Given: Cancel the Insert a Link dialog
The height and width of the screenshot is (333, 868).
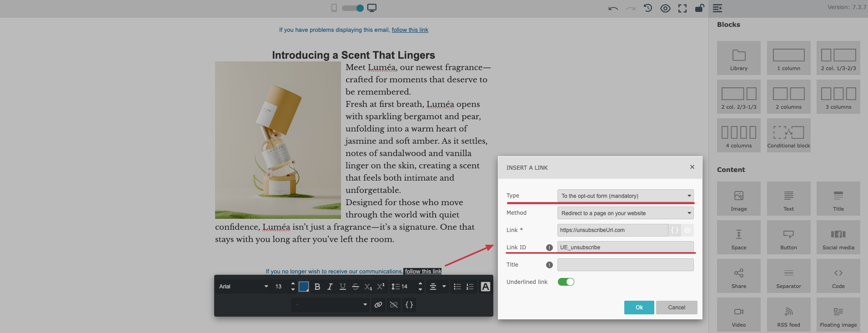Looking at the screenshot, I should 677,308.
